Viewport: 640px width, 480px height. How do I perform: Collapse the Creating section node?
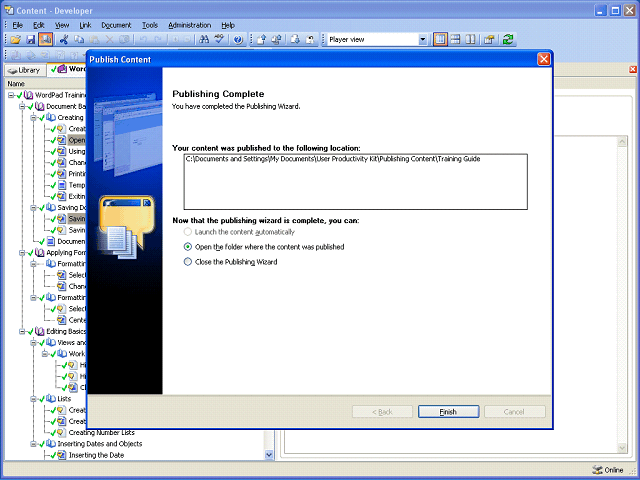[x=33, y=118]
